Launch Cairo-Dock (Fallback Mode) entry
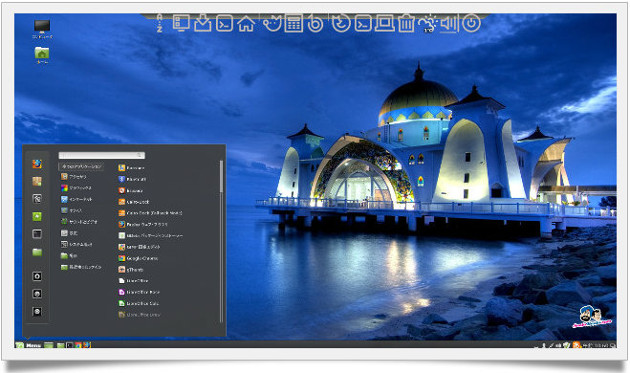Screen dimensions: 630x373 [x=150, y=213]
